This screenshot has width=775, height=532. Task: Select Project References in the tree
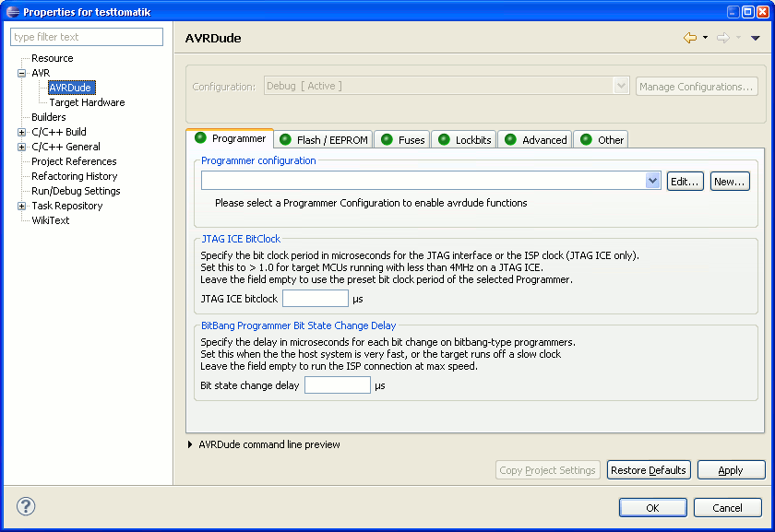click(x=74, y=161)
